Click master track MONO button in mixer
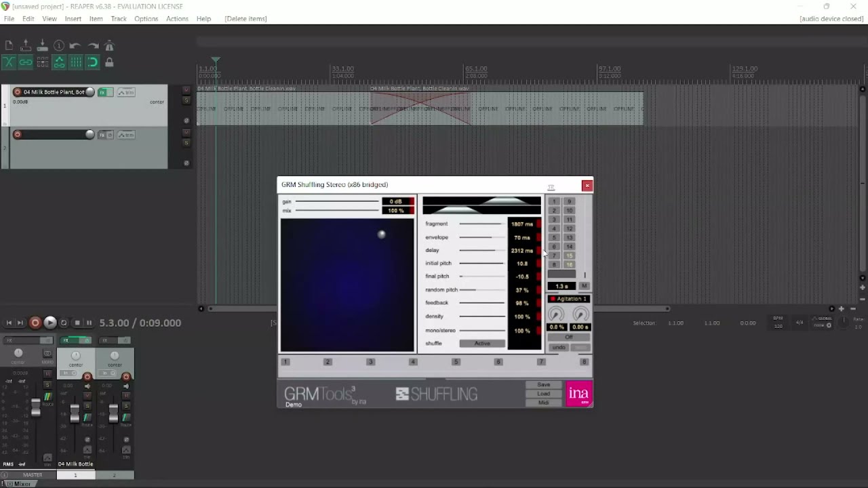868x488 pixels. coord(47,354)
